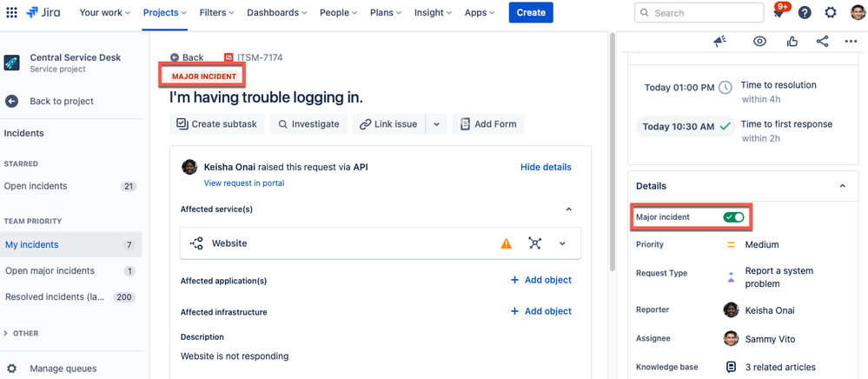Open the Your work menu
Screen dimensions: 868x379
coord(104,12)
